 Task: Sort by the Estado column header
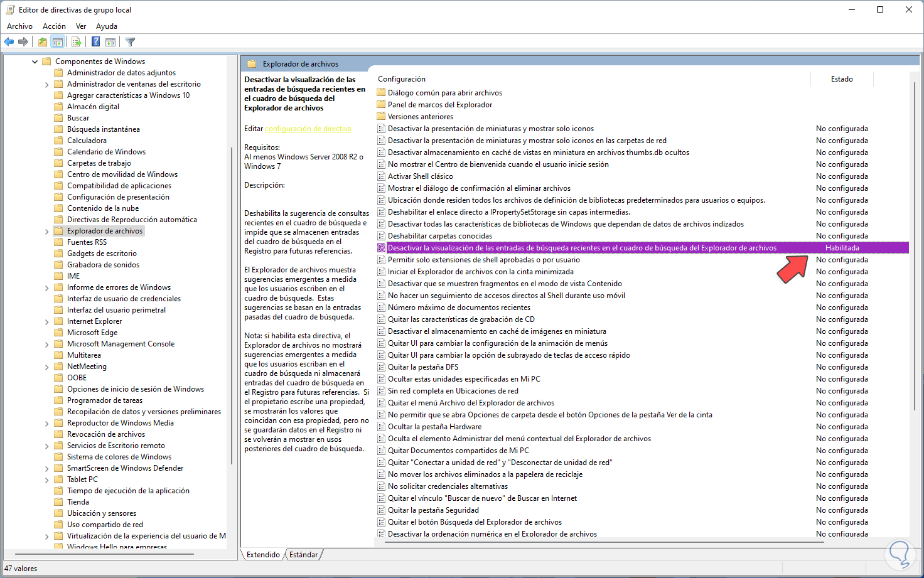tap(842, 79)
